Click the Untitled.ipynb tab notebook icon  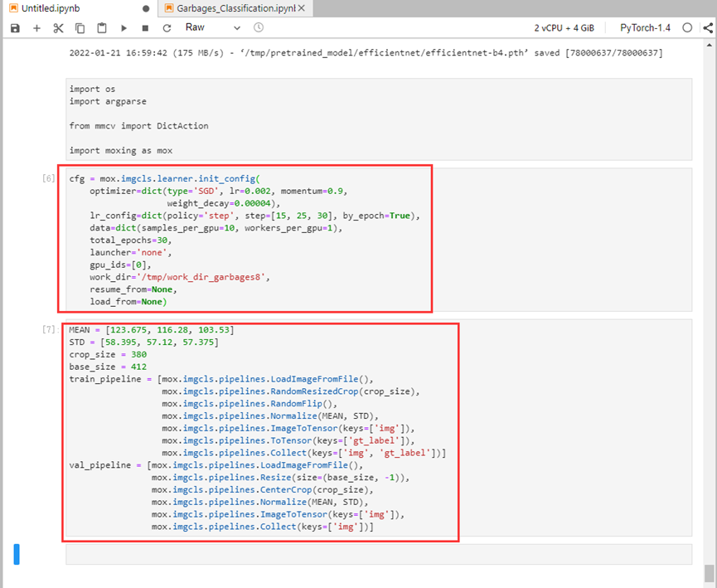[x=14, y=8]
